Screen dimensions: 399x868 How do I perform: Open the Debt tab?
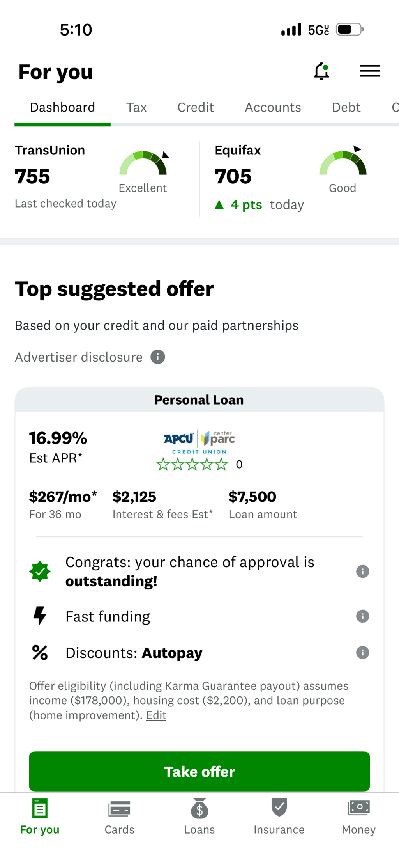[x=346, y=107]
